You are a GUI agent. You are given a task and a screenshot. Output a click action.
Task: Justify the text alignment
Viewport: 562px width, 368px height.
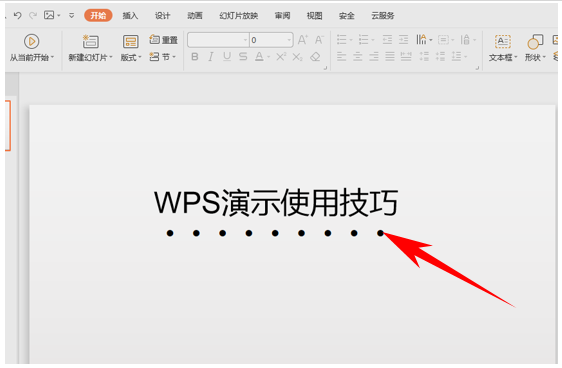coord(390,57)
